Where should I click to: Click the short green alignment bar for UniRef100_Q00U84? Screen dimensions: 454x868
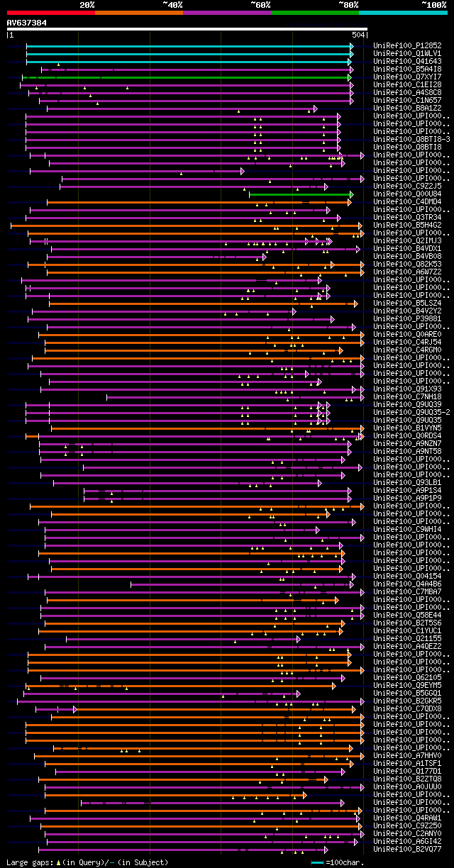pos(301,194)
